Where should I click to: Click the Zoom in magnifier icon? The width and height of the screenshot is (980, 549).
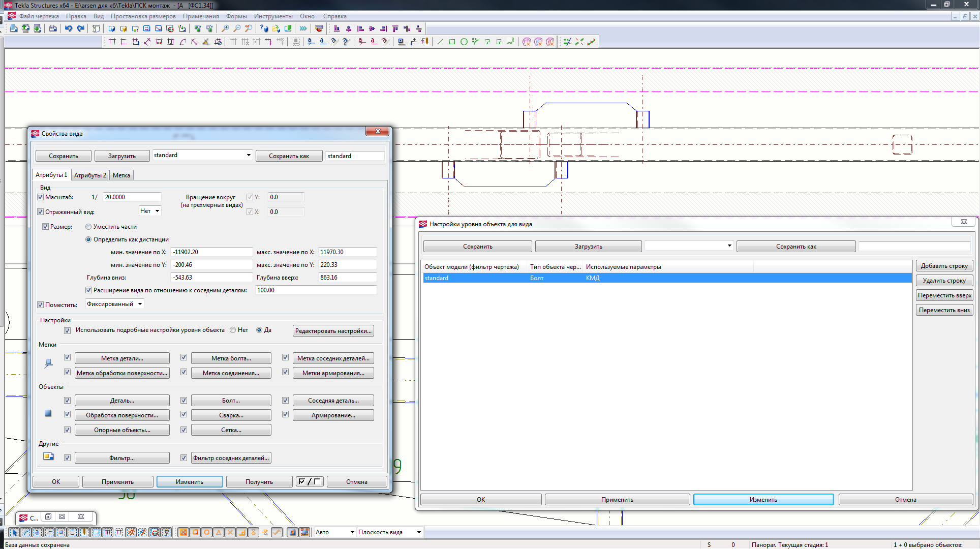pos(225,28)
